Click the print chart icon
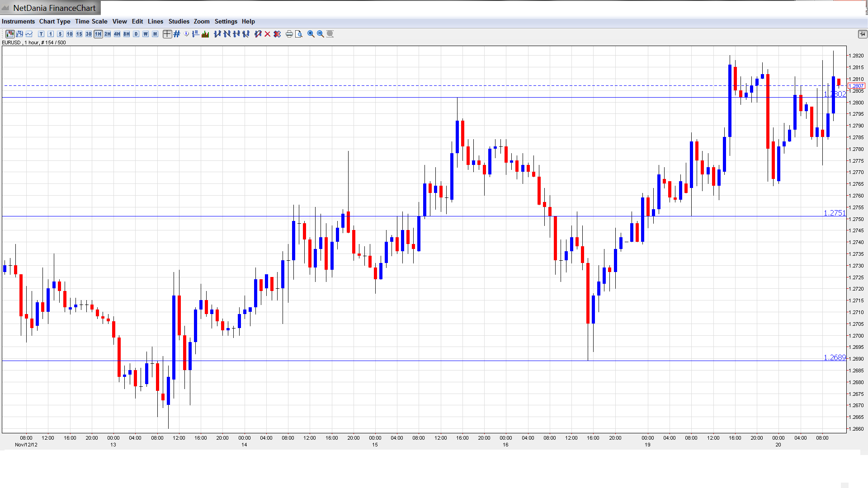The height and width of the screenshot is (488, 868). tap(289, 34)
